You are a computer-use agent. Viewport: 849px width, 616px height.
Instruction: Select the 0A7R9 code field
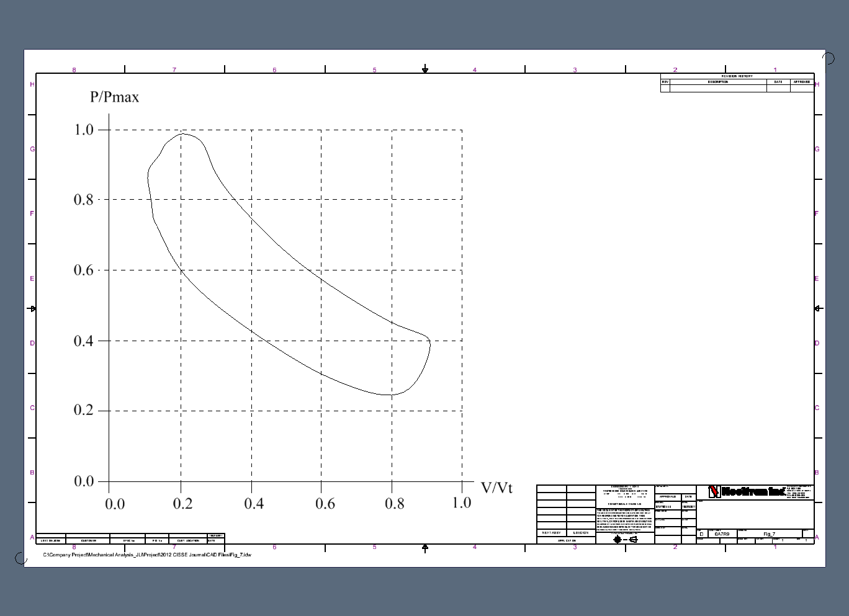pos(722,533)
